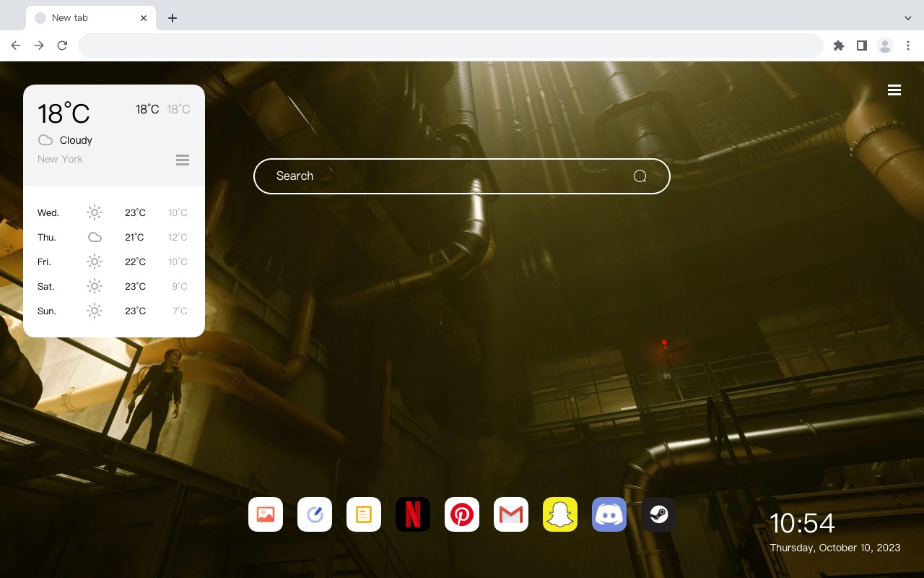Open the Chrome extensions puzzle icon
Screen dimensions: 924x578
pyautogui.click(x=838, y=46)
